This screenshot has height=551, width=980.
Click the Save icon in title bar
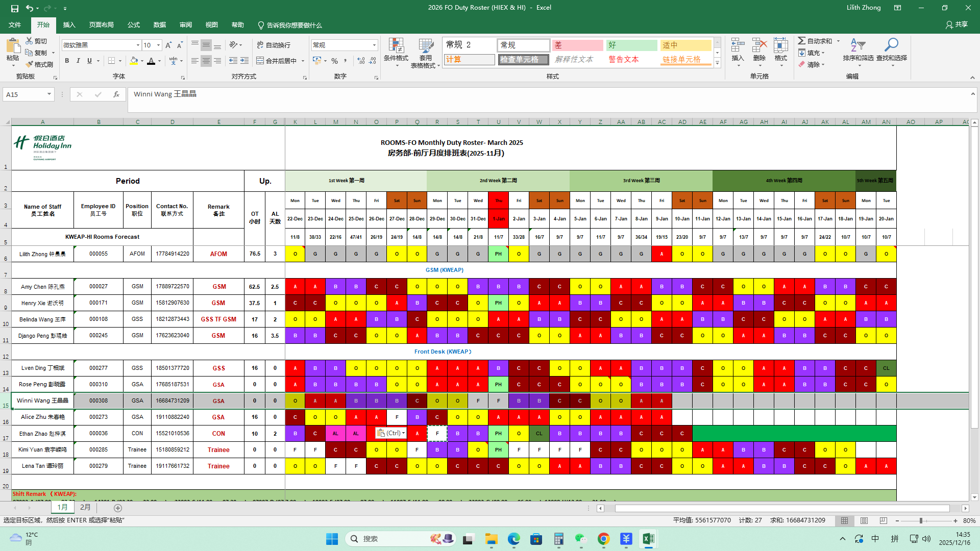[x=14, y=8]
